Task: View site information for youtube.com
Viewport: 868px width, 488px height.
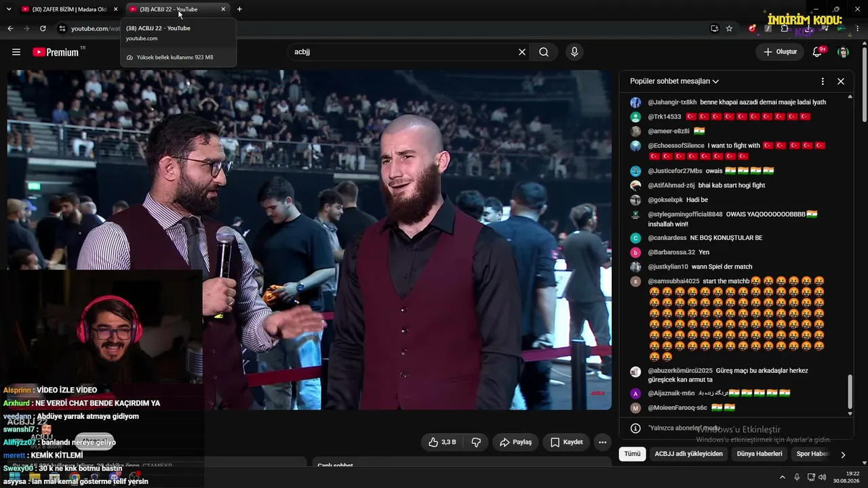Action: 62,28
